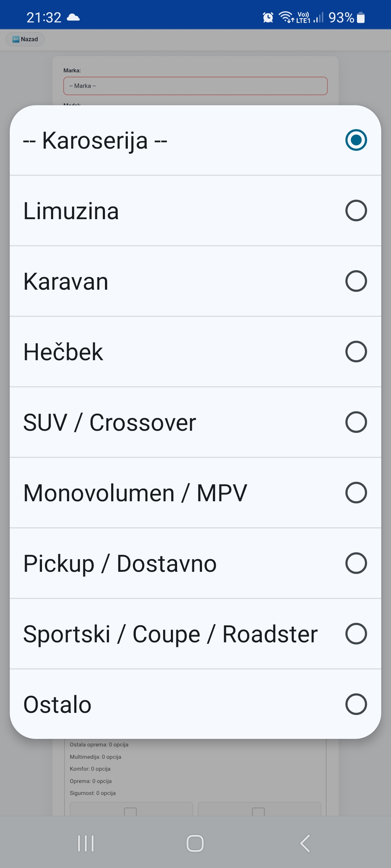Select the Ostala oprema options line
This screenshot has width=391, height=868.
99,745
